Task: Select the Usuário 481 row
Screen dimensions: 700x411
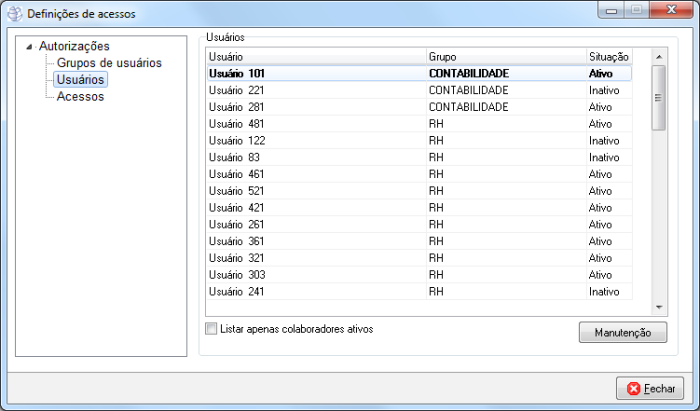Action: click(x=315, y=124)
